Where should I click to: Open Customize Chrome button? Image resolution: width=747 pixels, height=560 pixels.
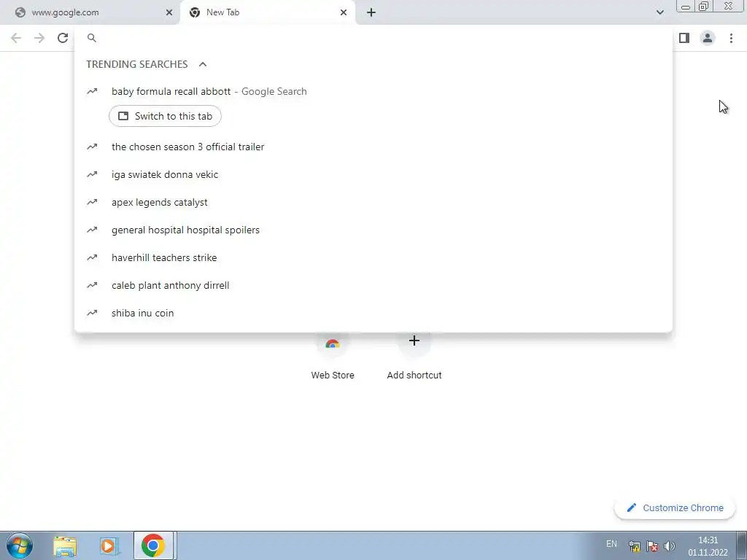675,508
